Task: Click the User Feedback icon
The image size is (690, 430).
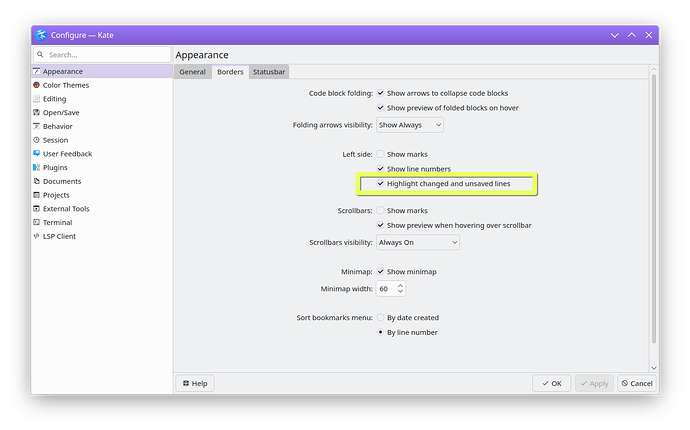Action: coord(37,154)
